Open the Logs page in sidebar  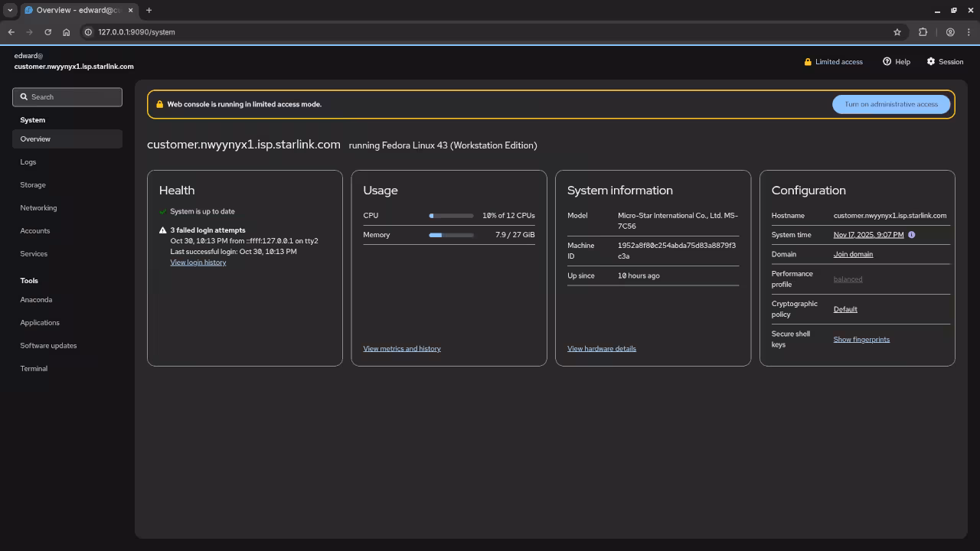[x=28, y=162]
